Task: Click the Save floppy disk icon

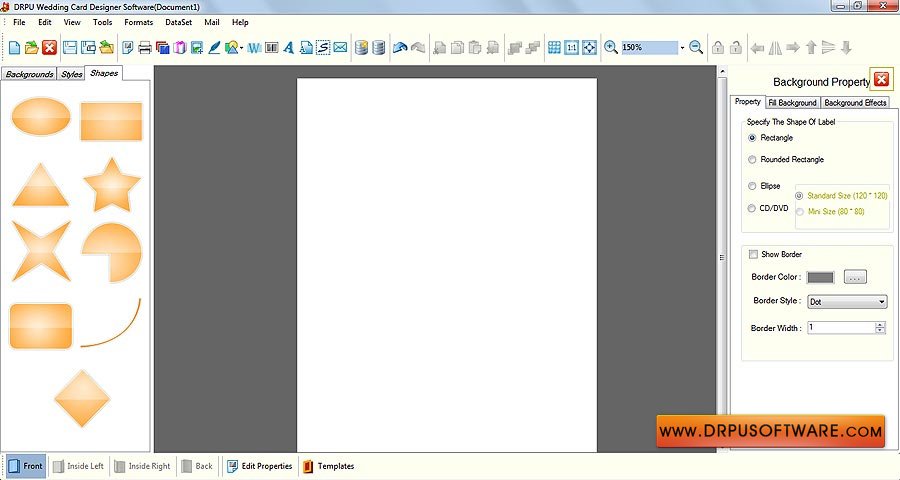Action: tap(70, 48)
